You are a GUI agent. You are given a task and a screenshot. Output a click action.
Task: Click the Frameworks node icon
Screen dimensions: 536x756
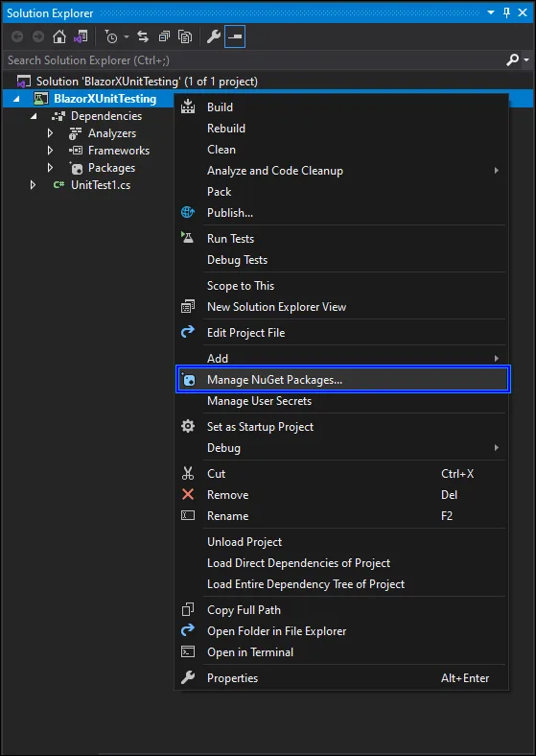tap(76, 151)
